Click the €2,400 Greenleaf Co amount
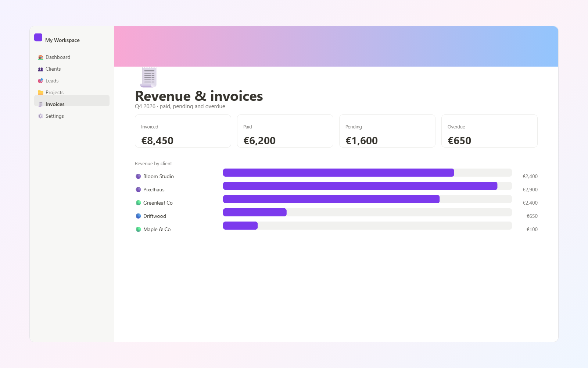 (530, 203)
